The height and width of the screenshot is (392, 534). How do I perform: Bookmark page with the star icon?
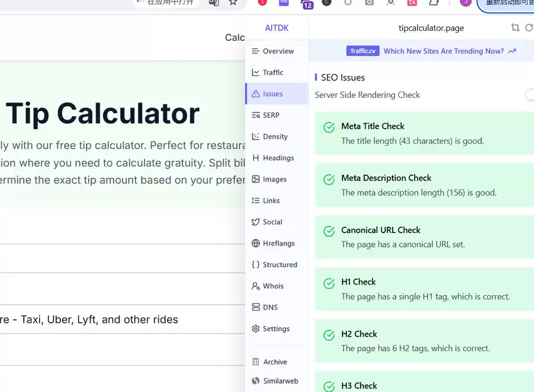pos(233,3)
